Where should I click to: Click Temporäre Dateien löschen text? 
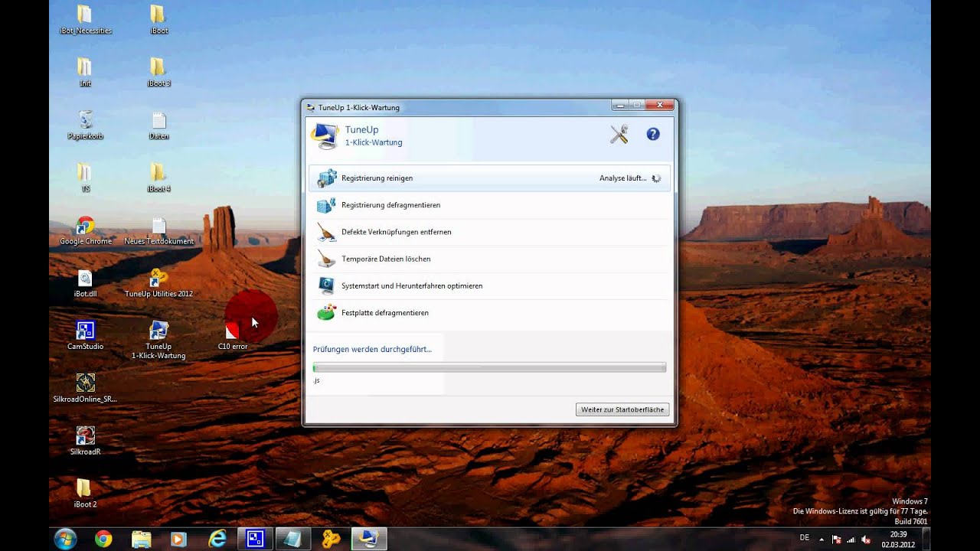[x=386, y=259]
